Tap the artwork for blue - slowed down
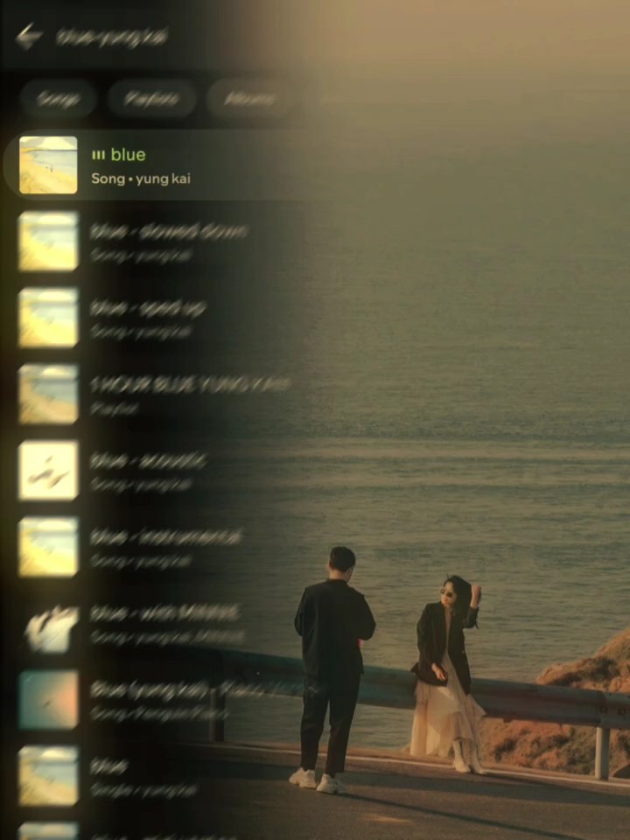This screenshot has width=630, height=840. point(48,241)
